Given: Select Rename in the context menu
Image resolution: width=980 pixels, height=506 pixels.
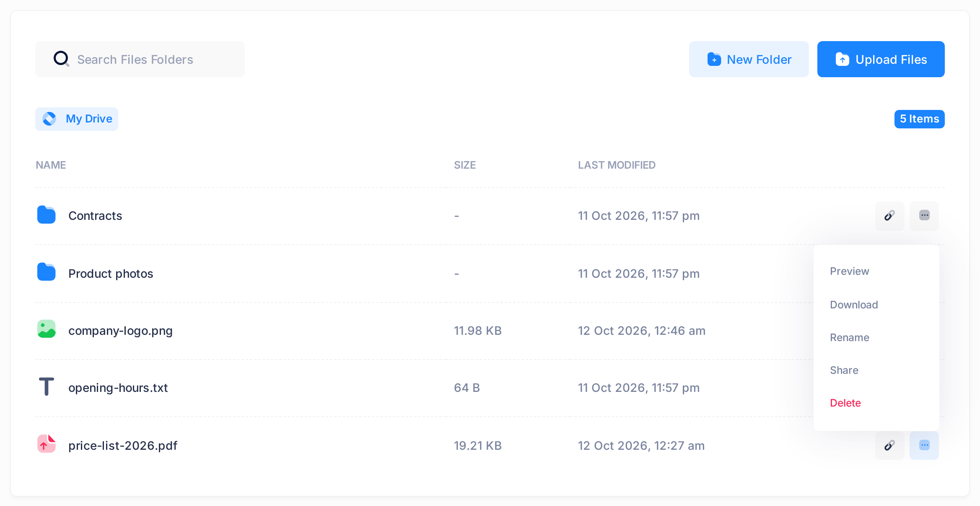Looking at the screenshot, I should coord(849,338).
